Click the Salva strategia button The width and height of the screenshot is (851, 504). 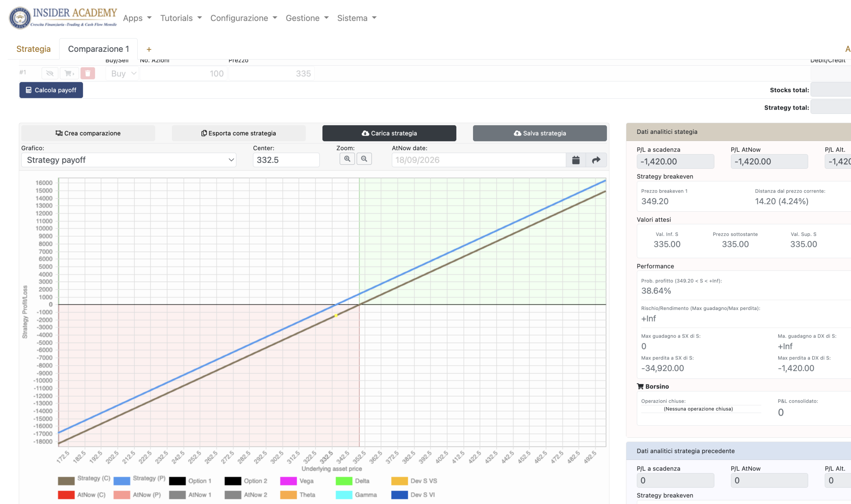click(x=540, y=133)
